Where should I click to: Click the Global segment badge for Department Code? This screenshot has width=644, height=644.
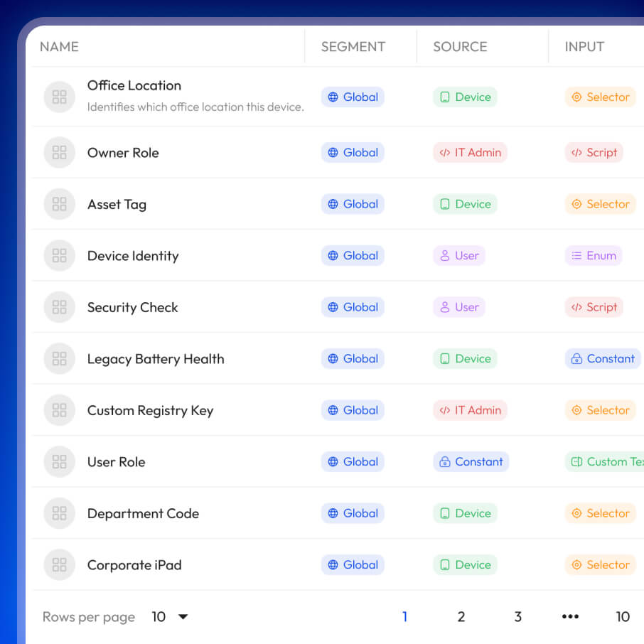click(353, 513)
